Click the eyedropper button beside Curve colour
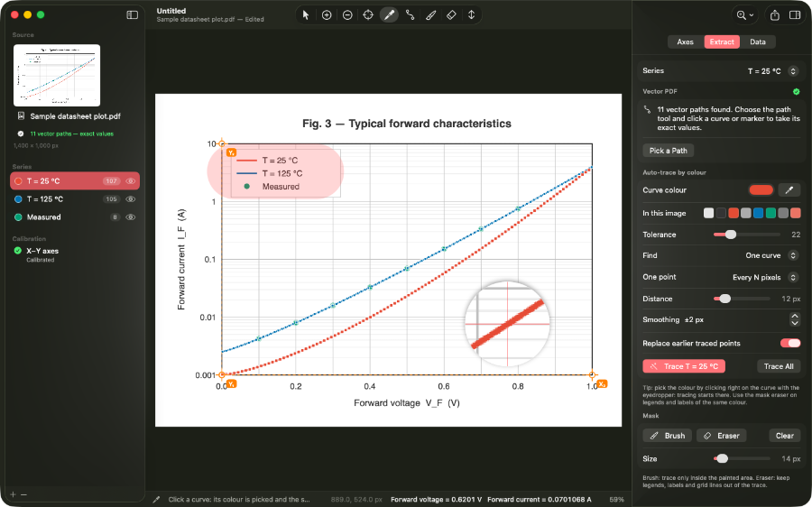This screenshot has height=507, width=812. (x=789, y=190)
